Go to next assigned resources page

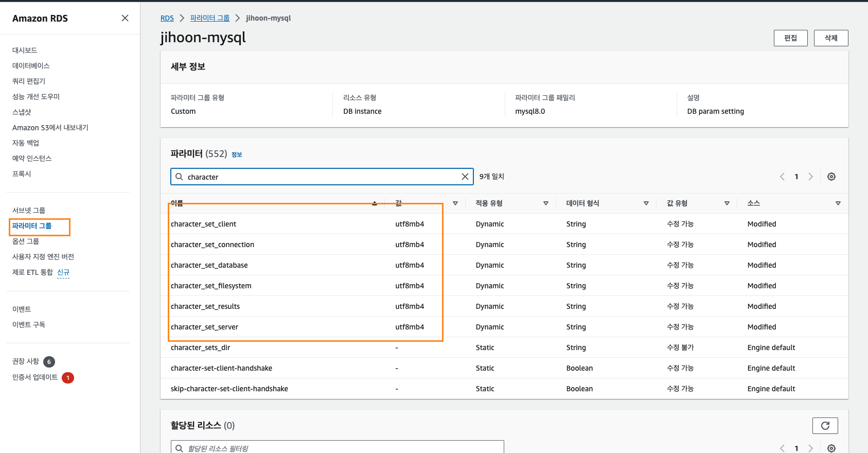click(811, 448)
